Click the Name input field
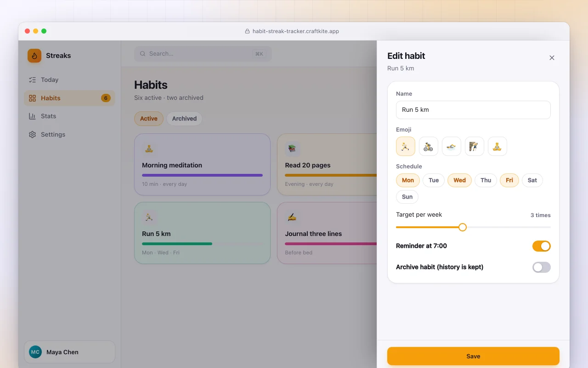Screen dimensions: 588x368 tap(473, 110)
